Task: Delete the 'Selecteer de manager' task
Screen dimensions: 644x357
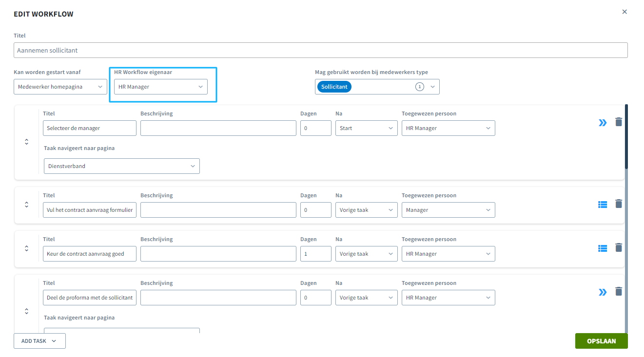Action: tap(619, 122)
